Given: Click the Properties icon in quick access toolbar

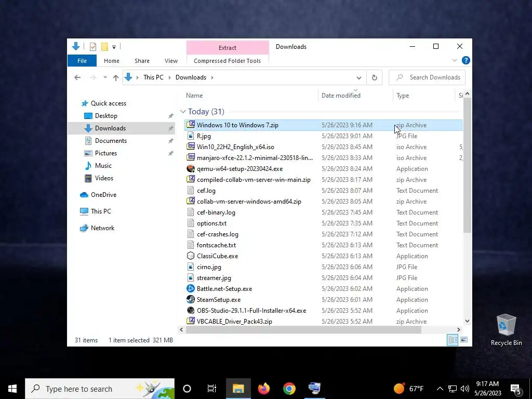Looking at the screenshot, I should pyautogui.click(x=92, y=46).
